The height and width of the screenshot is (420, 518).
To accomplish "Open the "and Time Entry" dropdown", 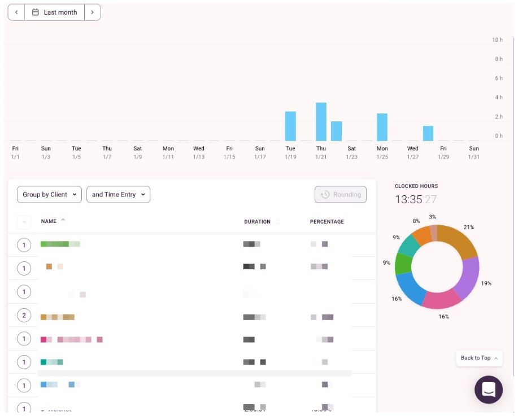I will pyautogui.click(x=118, y=194).
